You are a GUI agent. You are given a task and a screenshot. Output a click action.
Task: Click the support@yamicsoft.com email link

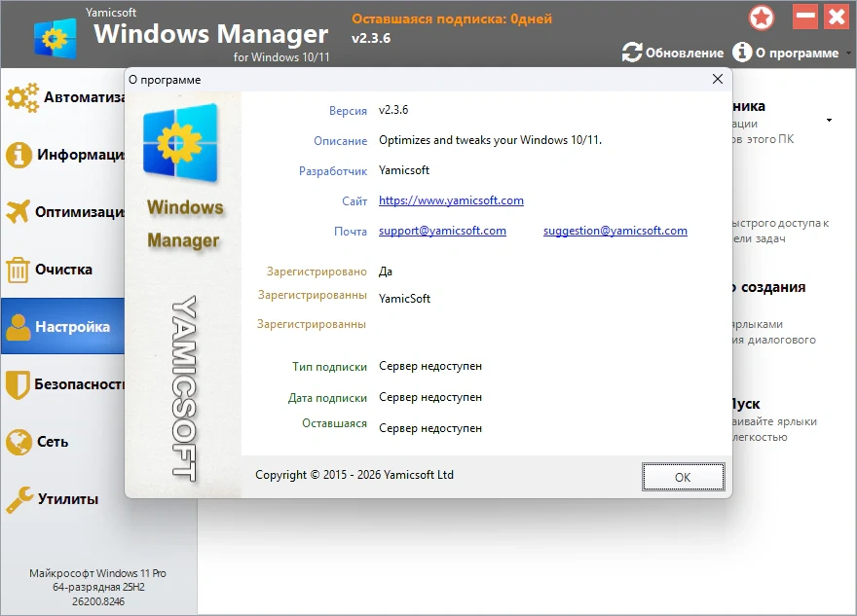[442, 231]
